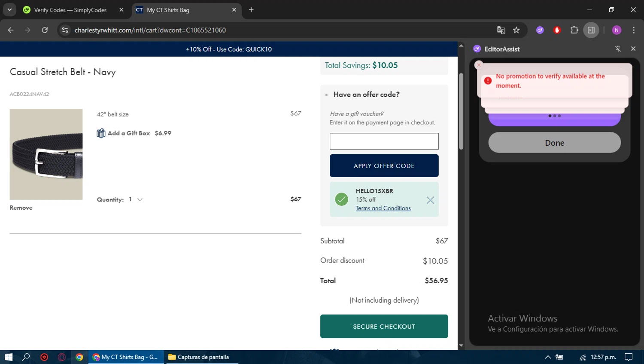Open the 12:57 p.m. taskbar clock

603,357
